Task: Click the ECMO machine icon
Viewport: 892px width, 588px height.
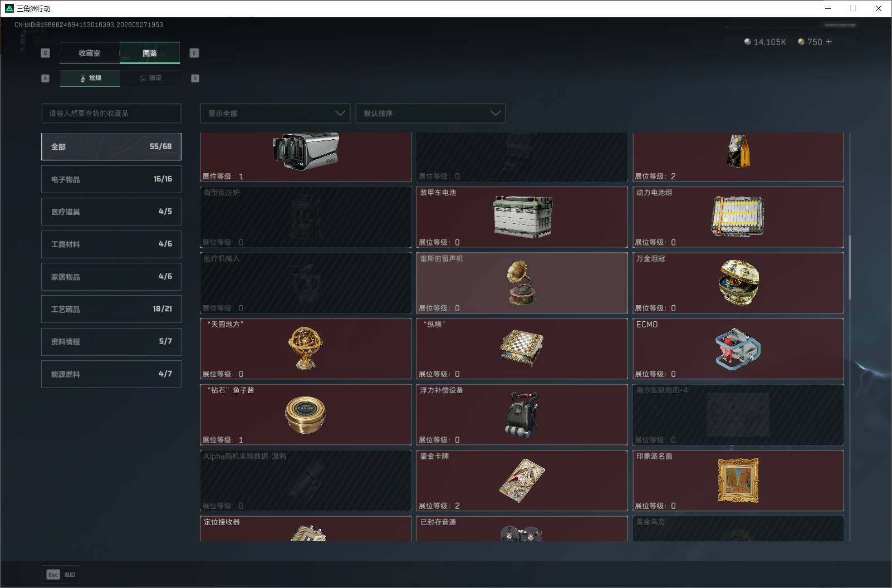Action: point(738,348)
